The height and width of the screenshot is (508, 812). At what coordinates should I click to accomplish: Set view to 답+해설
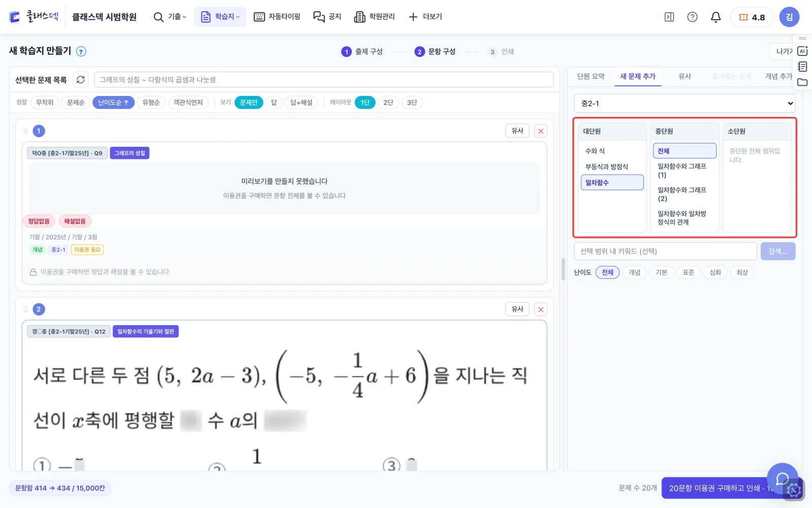point(301,103)
